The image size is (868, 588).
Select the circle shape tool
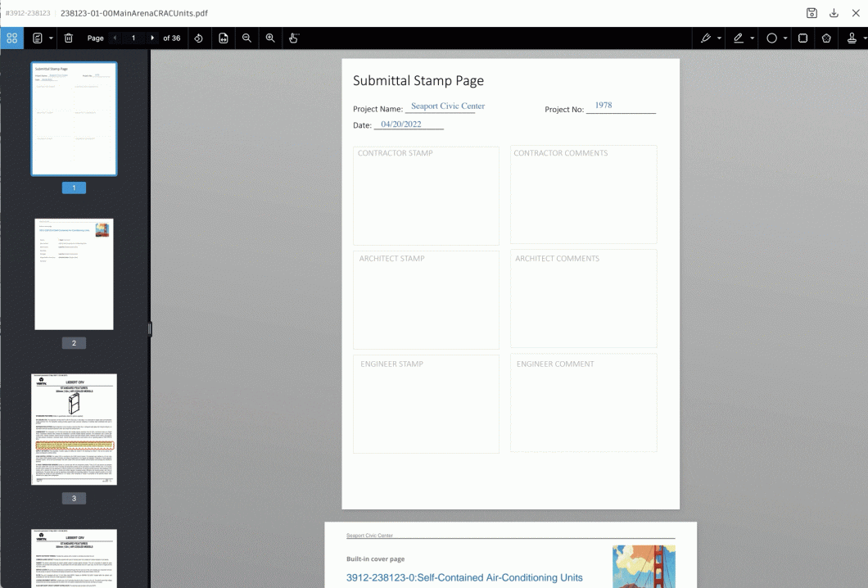pyautogui.click(x=771, y=38)
